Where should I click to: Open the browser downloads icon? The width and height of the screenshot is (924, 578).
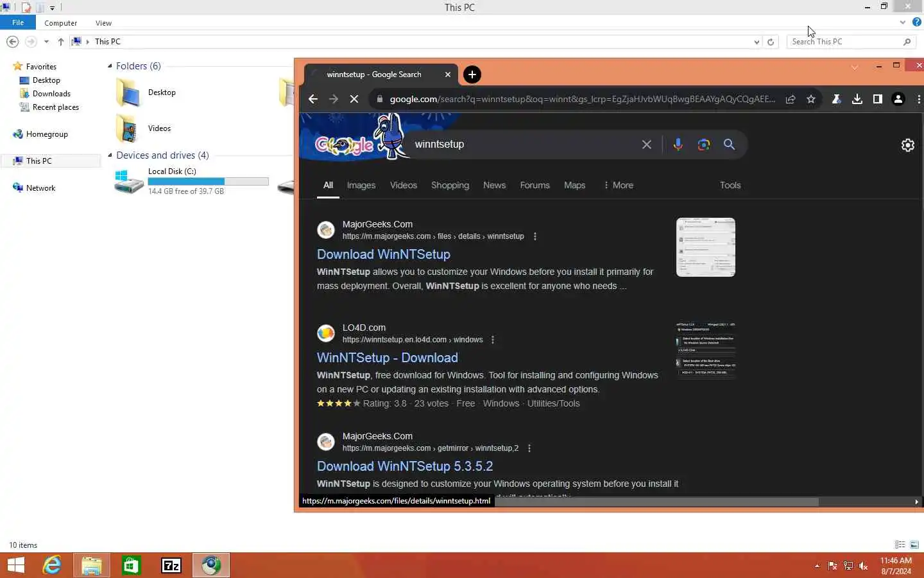pyautogui.click(x=857, y=99)
